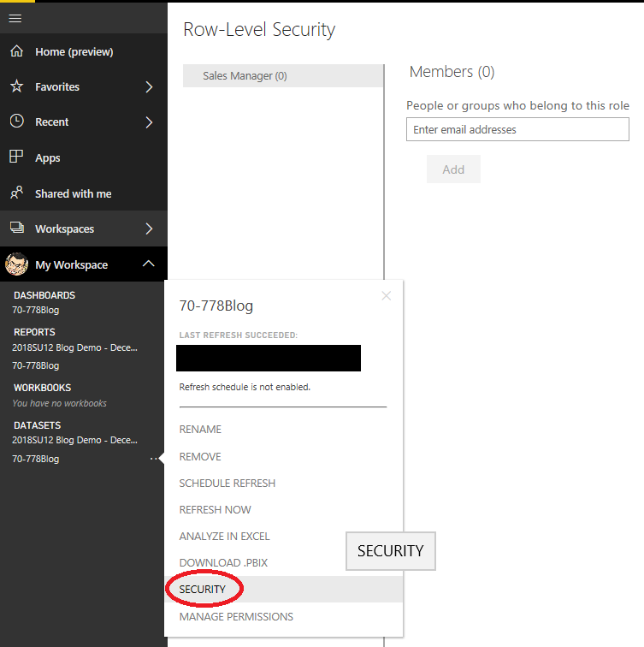
Task: Collapse My Workspace section chevron
Action: point(149,264)
